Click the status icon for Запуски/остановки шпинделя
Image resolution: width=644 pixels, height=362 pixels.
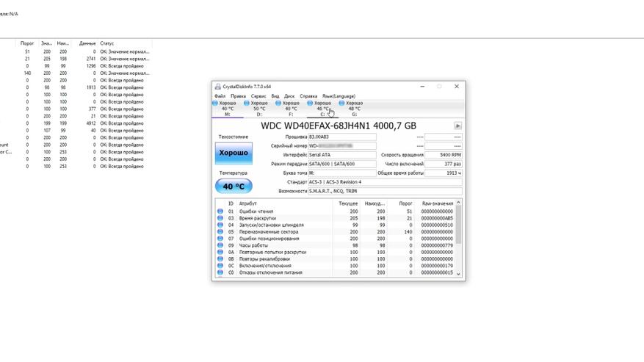(220, 225)
